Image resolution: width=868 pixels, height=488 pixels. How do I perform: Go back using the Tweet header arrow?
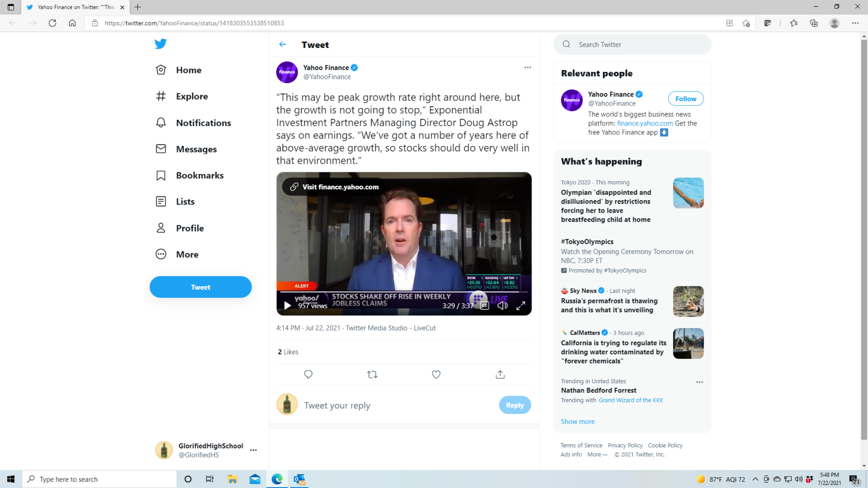tap(283, 45)
